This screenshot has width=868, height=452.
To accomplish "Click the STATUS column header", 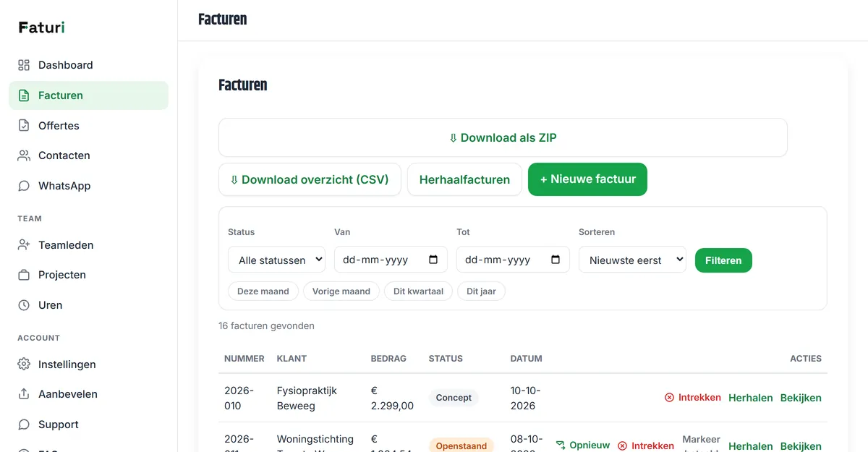I will coord(446,359).
